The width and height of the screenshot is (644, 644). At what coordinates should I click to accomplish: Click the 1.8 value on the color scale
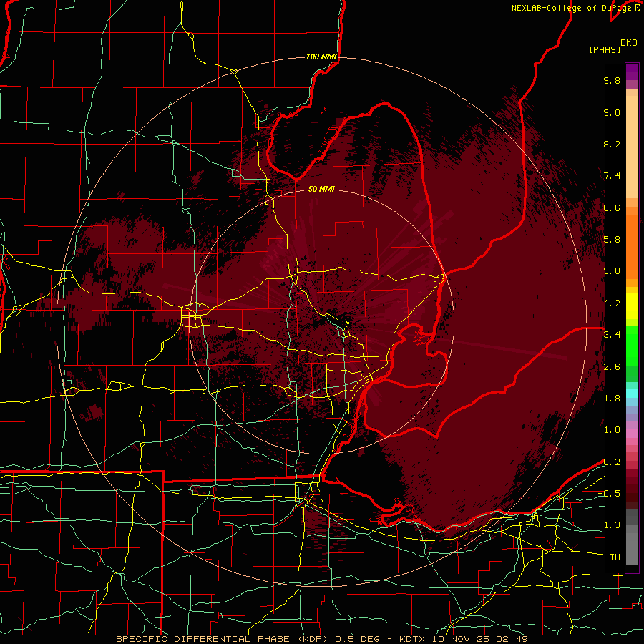[x=612, y=399]
